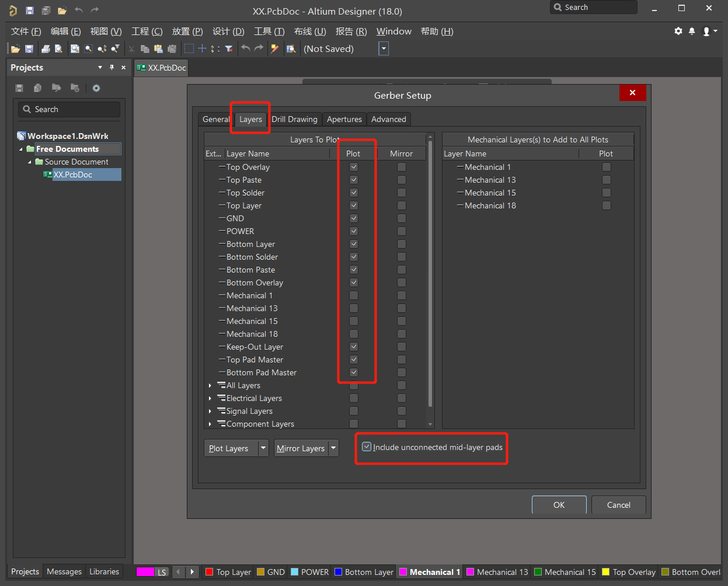Check Plot for Mechanical 13 in Add to All Plots
728x586 pixels.
(607, 180)
